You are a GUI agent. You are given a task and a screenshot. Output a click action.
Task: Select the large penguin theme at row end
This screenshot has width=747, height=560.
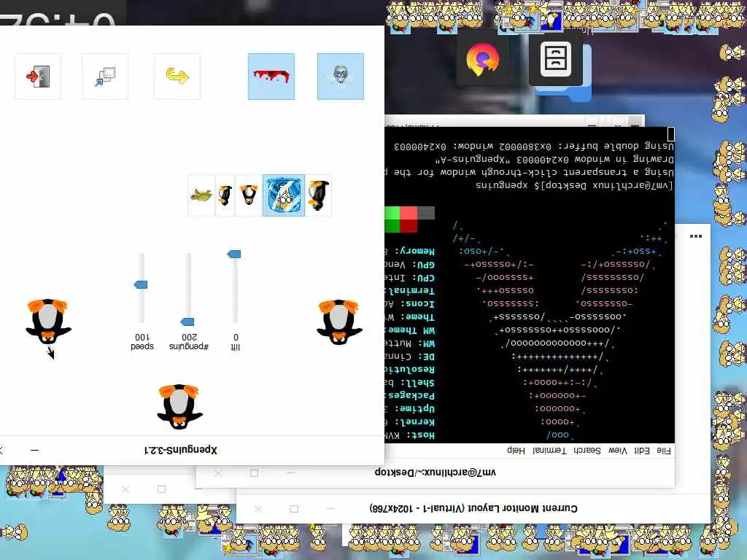click(318, 195)
